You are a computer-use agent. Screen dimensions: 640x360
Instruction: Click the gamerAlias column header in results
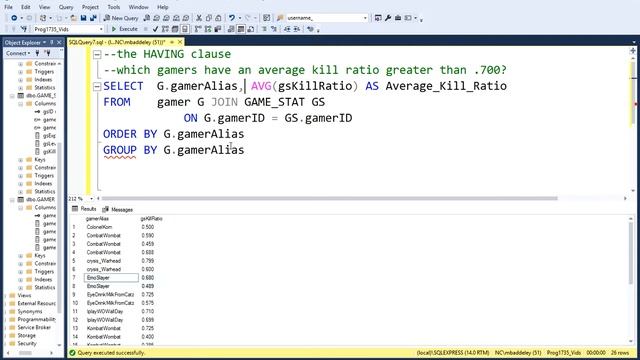coord(98,219)
